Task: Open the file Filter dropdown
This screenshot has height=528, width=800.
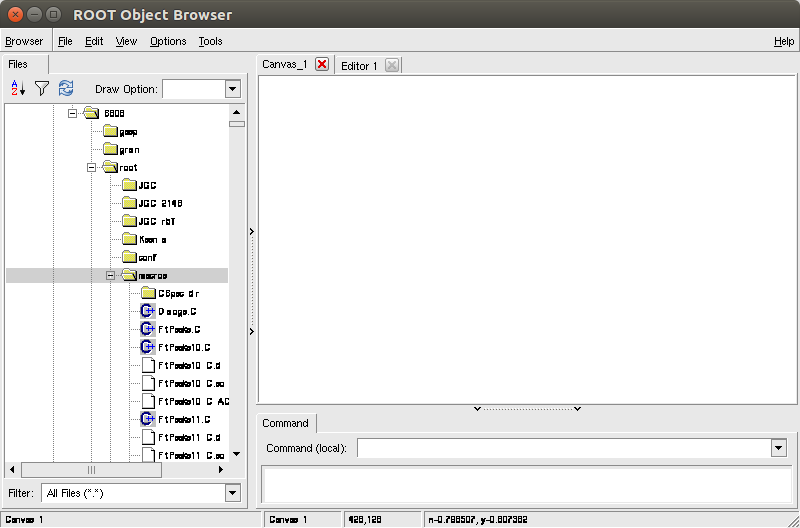Action: pos(232,493)
